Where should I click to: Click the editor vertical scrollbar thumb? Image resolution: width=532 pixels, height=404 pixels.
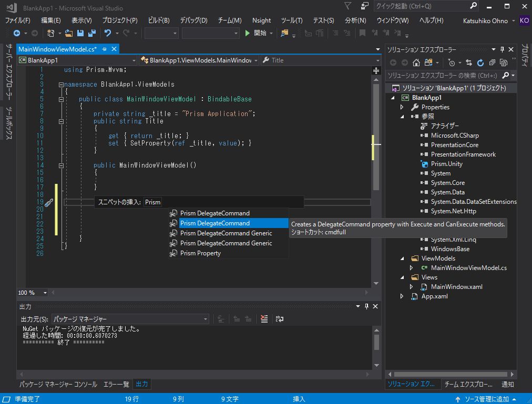[376, 137]
